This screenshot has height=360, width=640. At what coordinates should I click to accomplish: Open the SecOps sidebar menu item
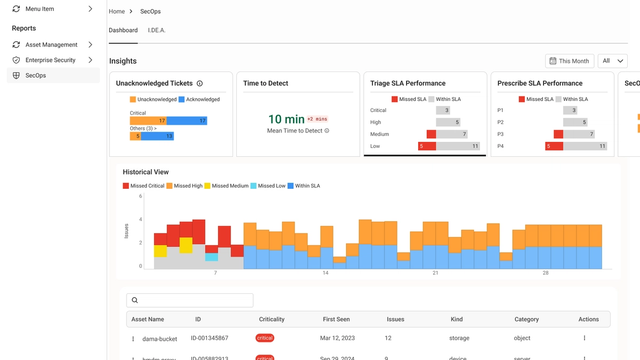53,76
